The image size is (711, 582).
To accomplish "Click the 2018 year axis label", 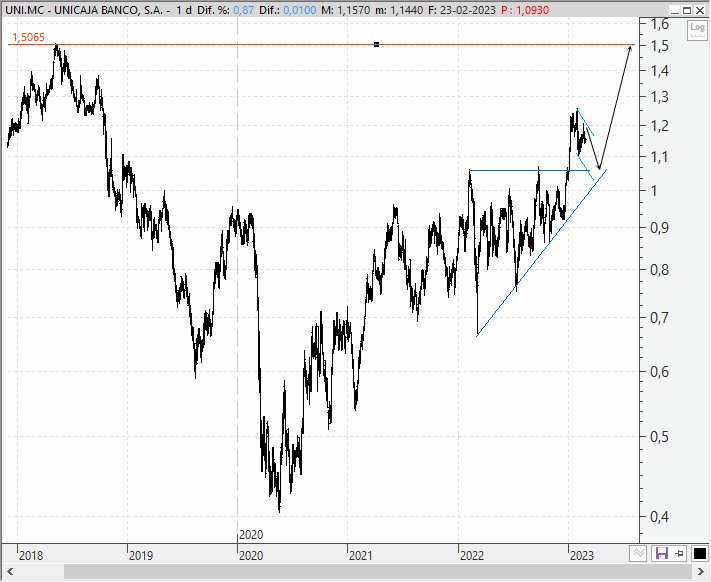I will tap(31, 555).
